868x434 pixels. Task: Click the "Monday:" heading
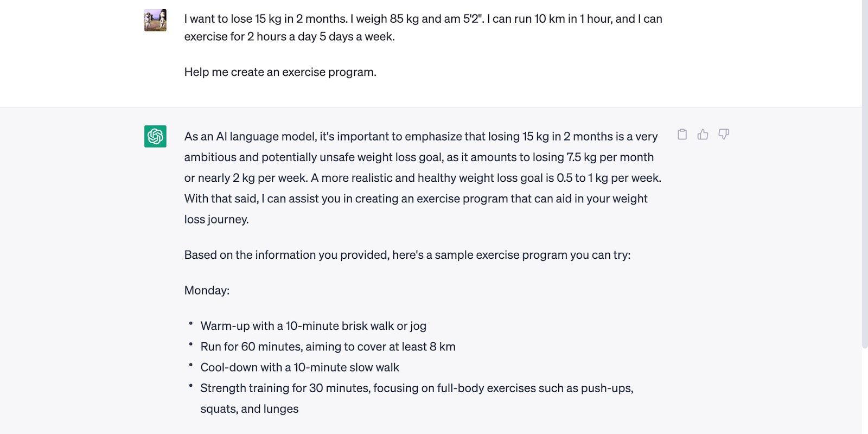207,291
